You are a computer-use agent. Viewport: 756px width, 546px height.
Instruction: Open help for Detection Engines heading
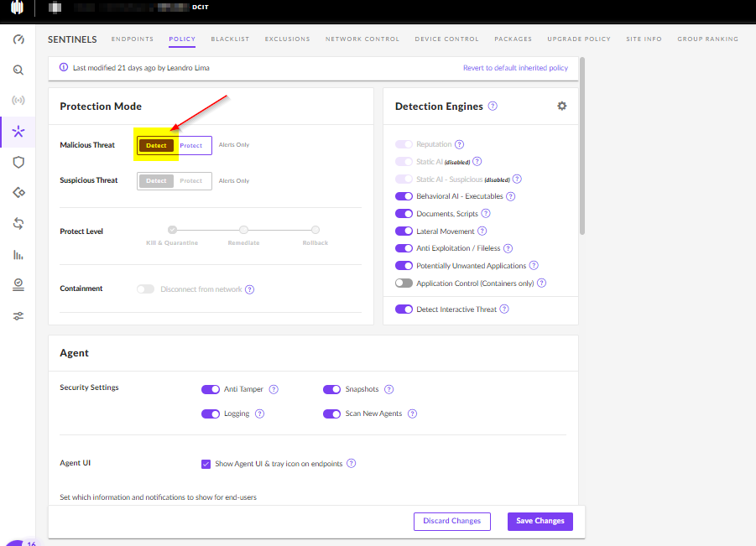pos(493,106)
